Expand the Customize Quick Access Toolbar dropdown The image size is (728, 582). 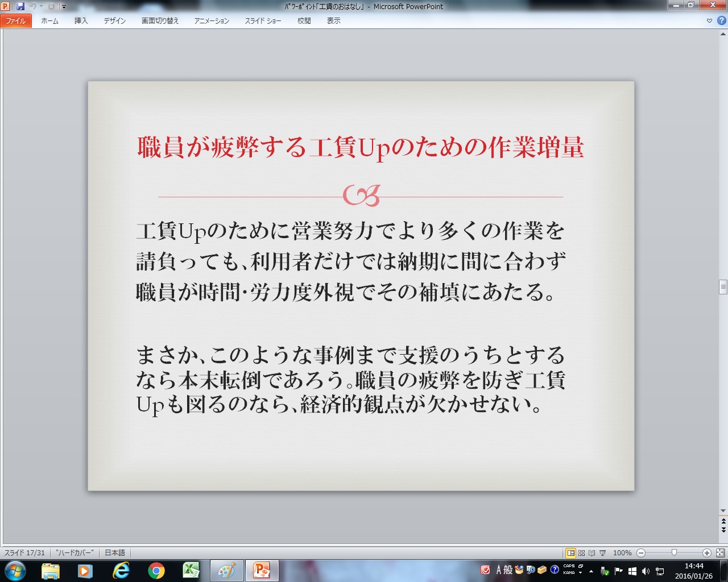[64, 7]
